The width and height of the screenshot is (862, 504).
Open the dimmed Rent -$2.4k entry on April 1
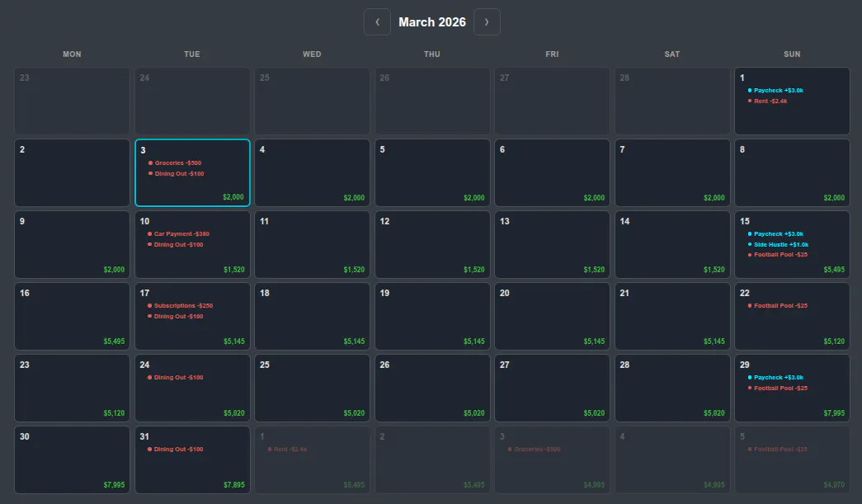[287, 449]
